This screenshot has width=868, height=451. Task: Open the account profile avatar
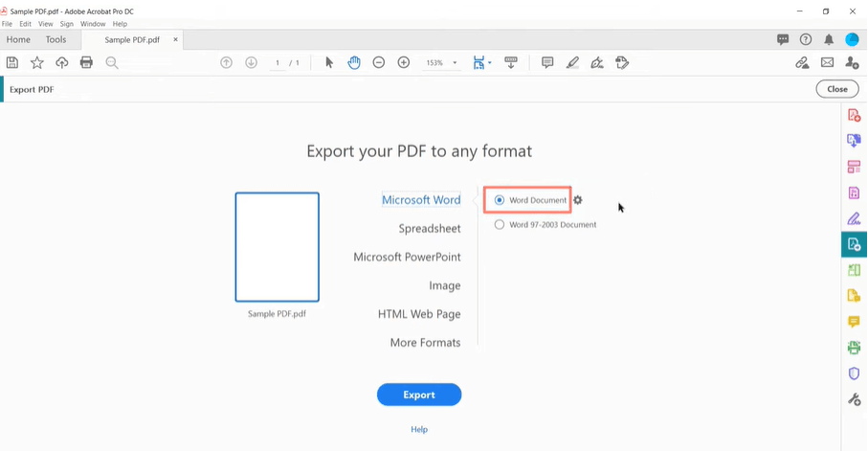click(x=852, y=39)
